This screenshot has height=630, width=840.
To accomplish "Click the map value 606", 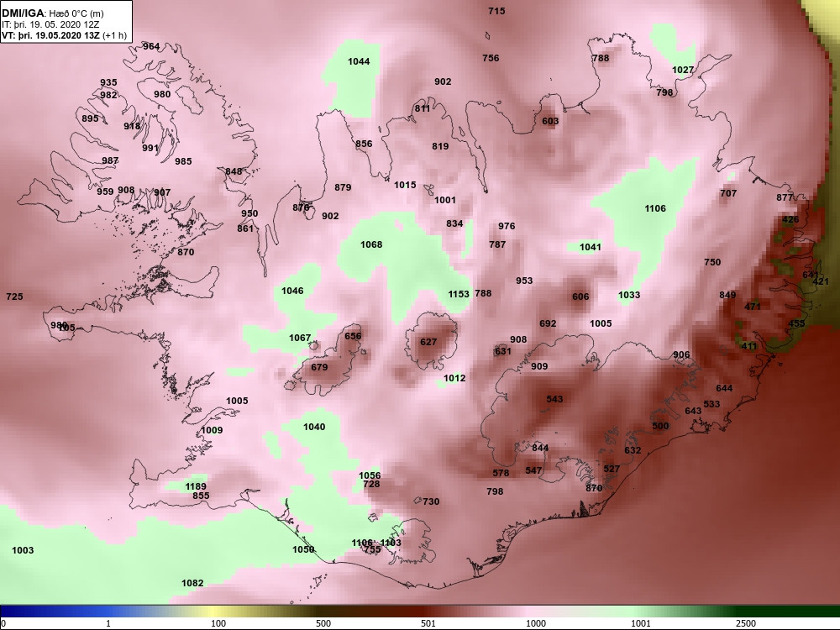I will [x=580, y=297].
